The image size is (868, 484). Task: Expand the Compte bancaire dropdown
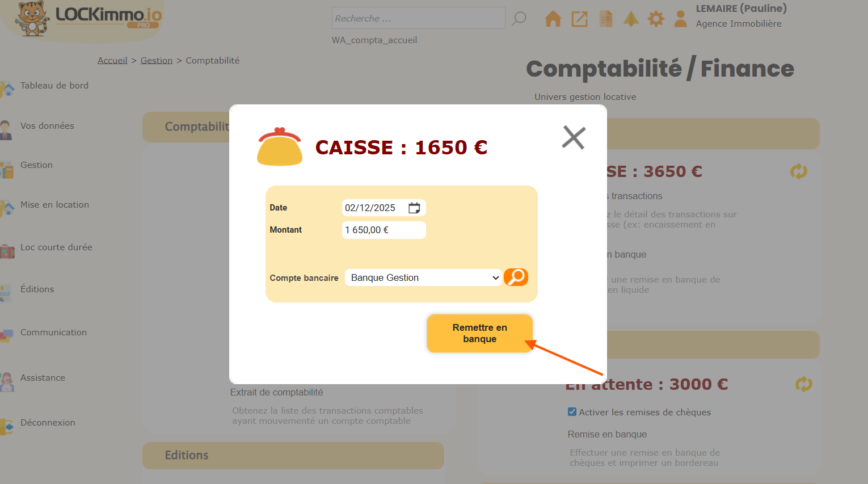point(423,277)
